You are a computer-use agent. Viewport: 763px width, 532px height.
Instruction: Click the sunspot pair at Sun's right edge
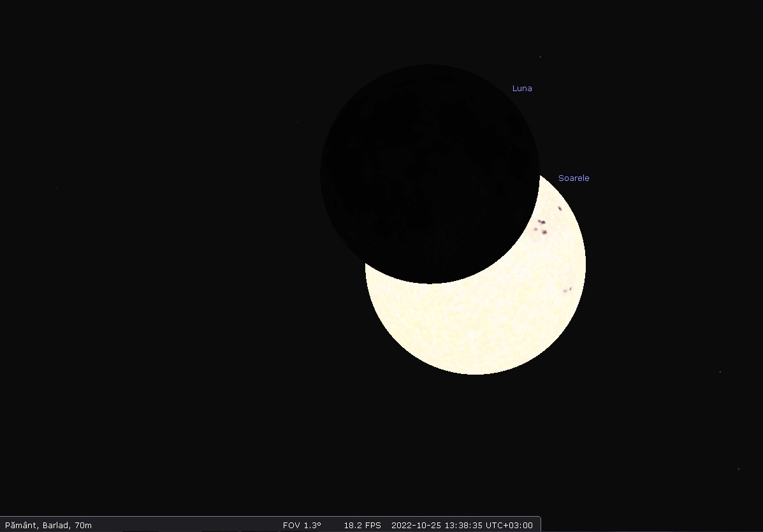point(567,290)
